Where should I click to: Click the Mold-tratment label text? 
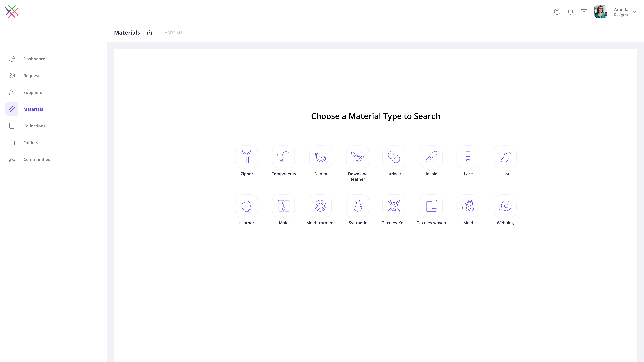click(320, 223)
